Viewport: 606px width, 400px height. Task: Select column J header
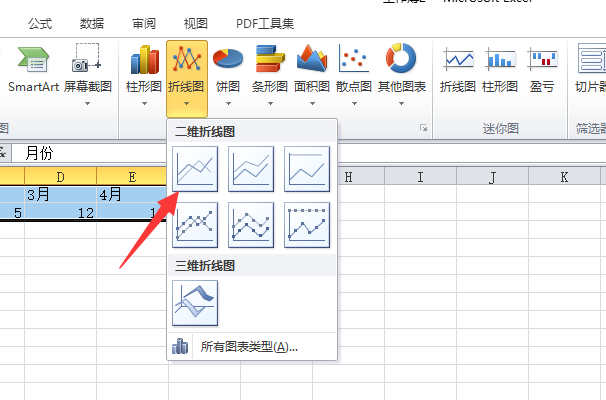click(x=492, y=177)
